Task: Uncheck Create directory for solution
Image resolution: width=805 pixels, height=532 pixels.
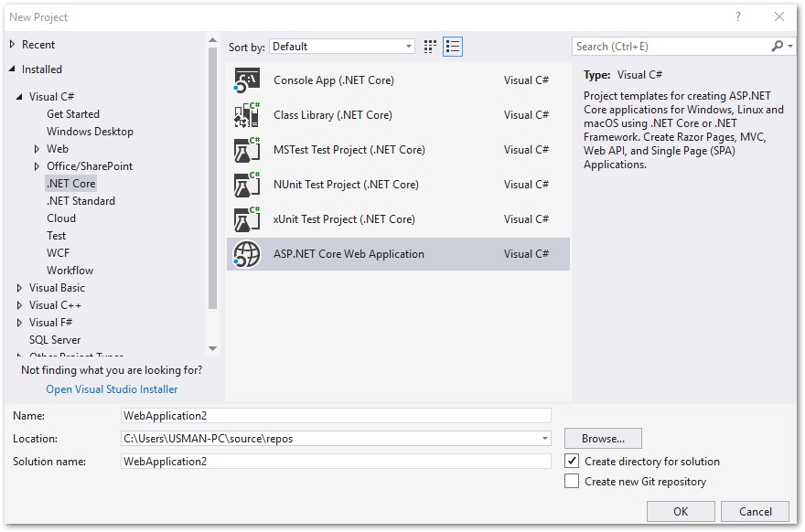Action: click(x=573, y=462)
